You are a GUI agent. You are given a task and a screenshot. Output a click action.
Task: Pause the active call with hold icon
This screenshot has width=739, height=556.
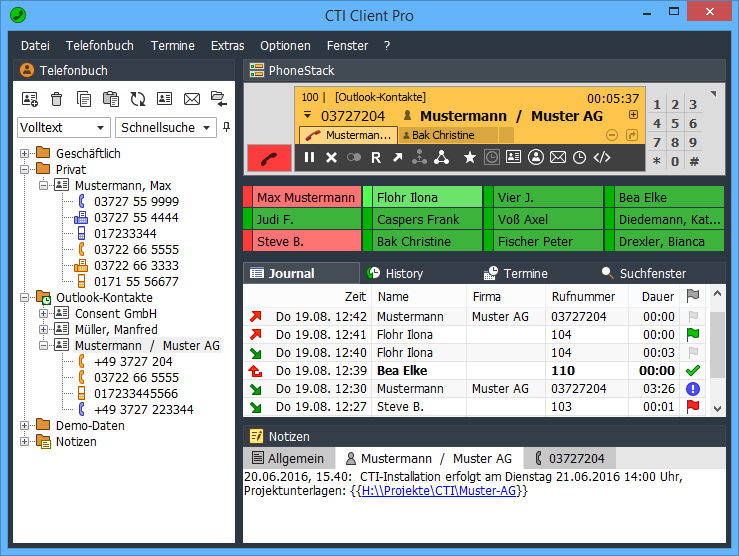[309, 157]
